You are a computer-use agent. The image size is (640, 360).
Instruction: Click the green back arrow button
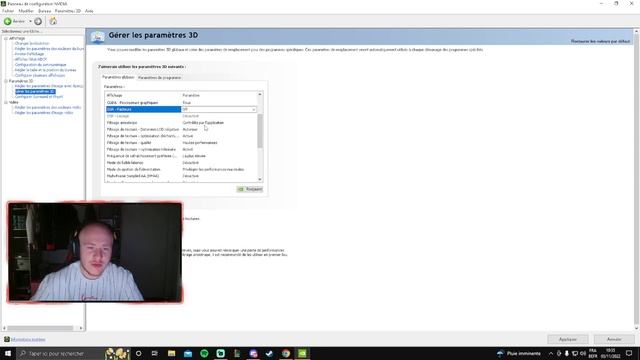point(8,21)
